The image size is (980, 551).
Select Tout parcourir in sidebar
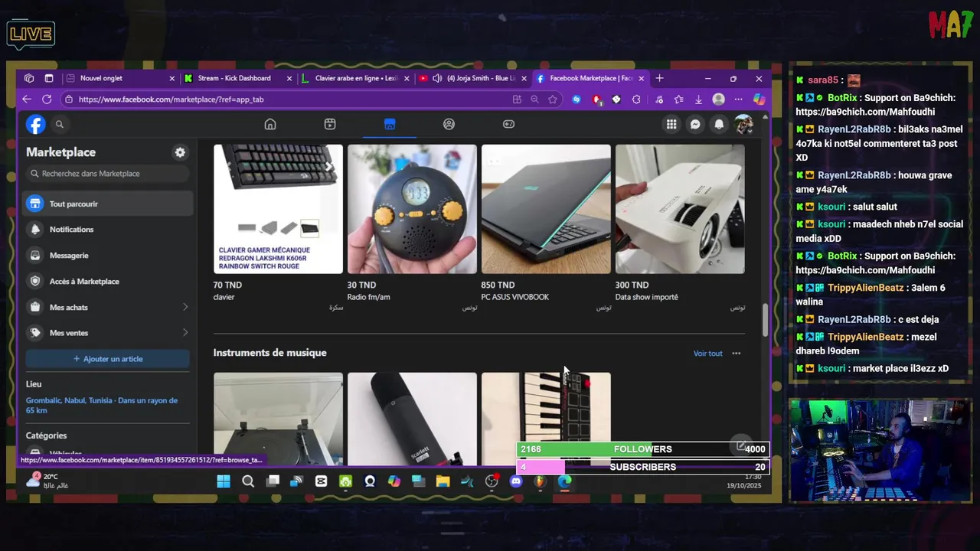[x=107, y=204]
